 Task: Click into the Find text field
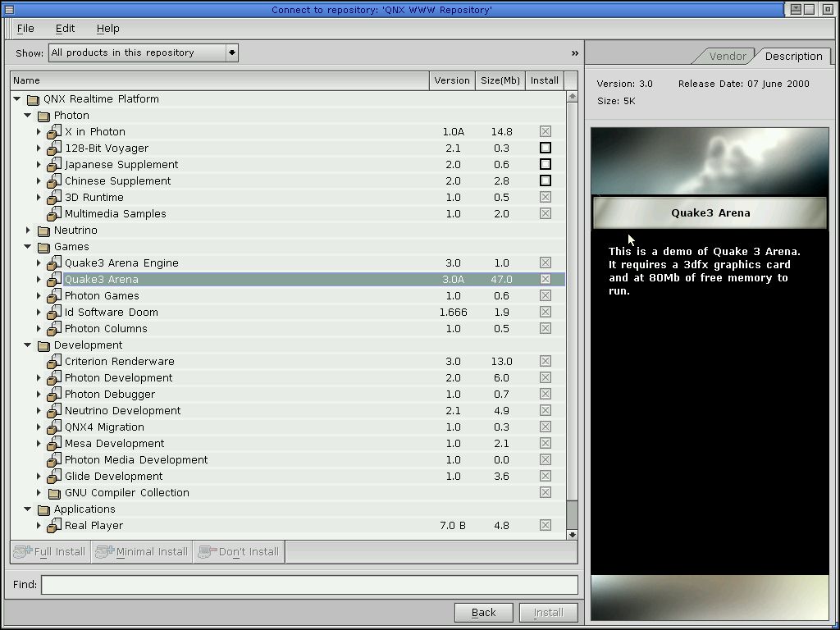point(309,585)
